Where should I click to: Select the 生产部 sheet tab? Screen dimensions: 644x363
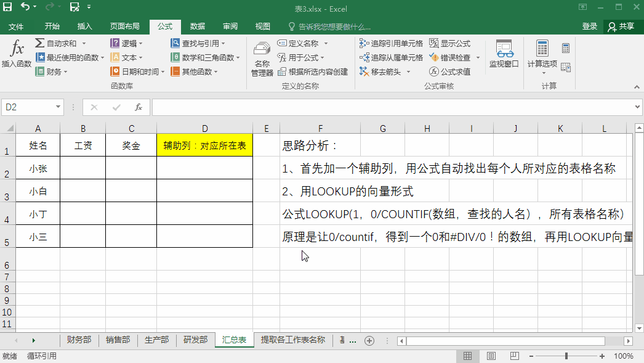click(156, 340)
